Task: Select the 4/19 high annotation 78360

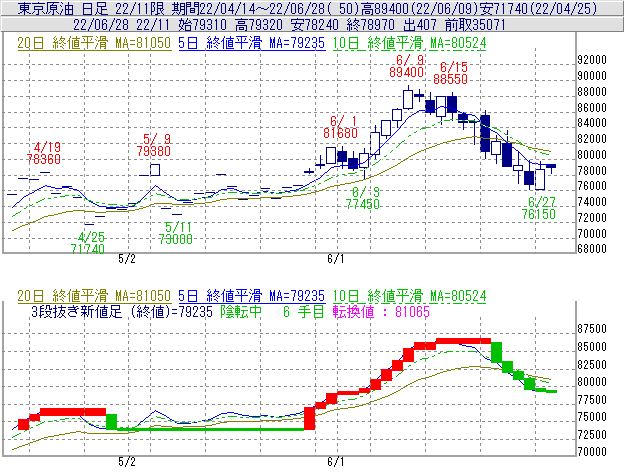Action: point(44,158)
